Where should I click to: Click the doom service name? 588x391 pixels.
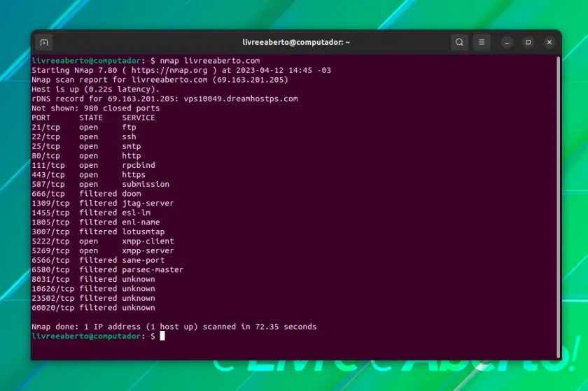point(132,194)
